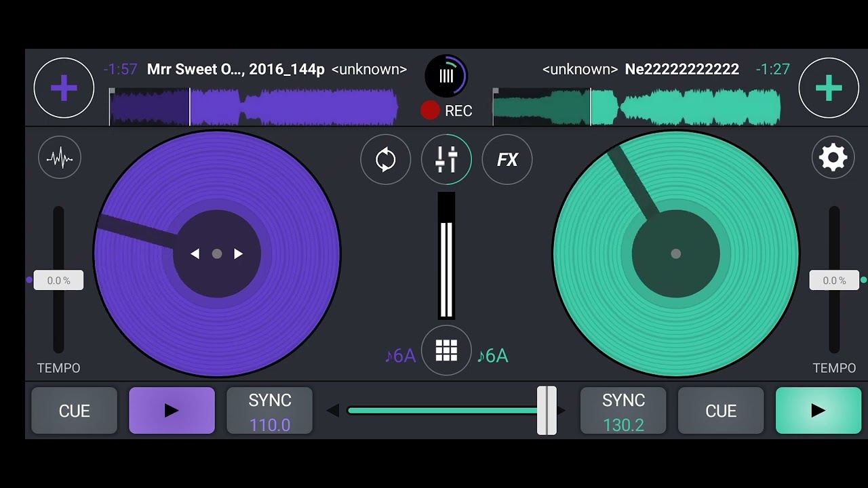Tap the loop circular arrows icon
The width and height of the screenshot is (868, 488).
[x=385, y=159]
